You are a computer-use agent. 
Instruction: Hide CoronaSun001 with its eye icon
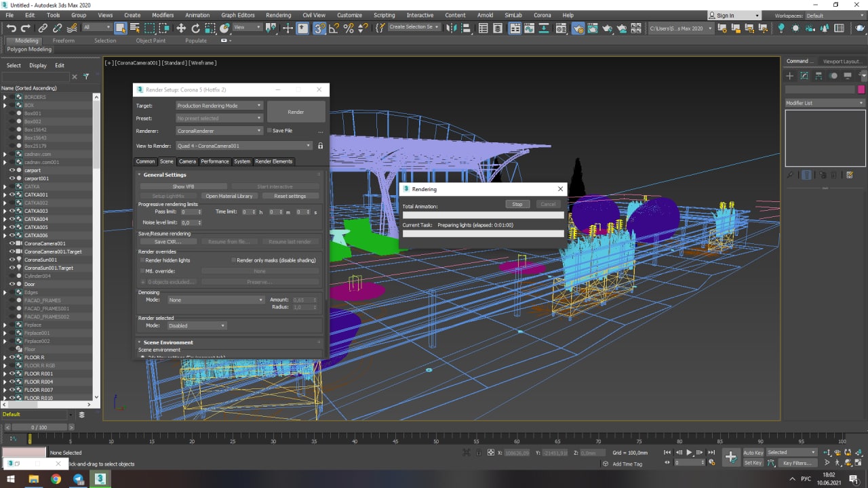tap(12, 260)
